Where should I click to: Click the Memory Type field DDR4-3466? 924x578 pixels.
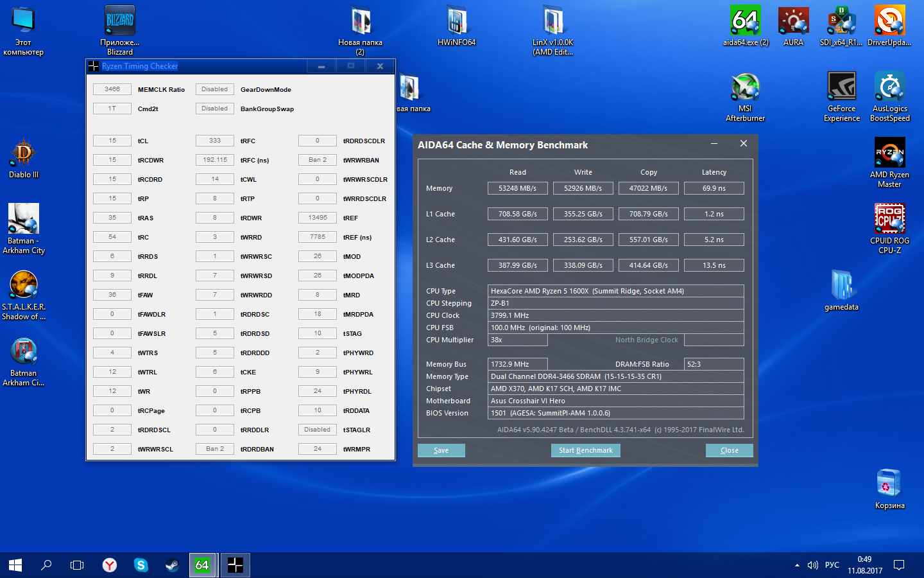pos(616,376)
